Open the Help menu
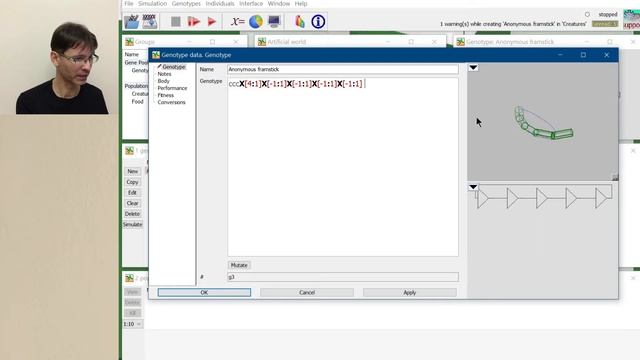 tap(301, 4)
